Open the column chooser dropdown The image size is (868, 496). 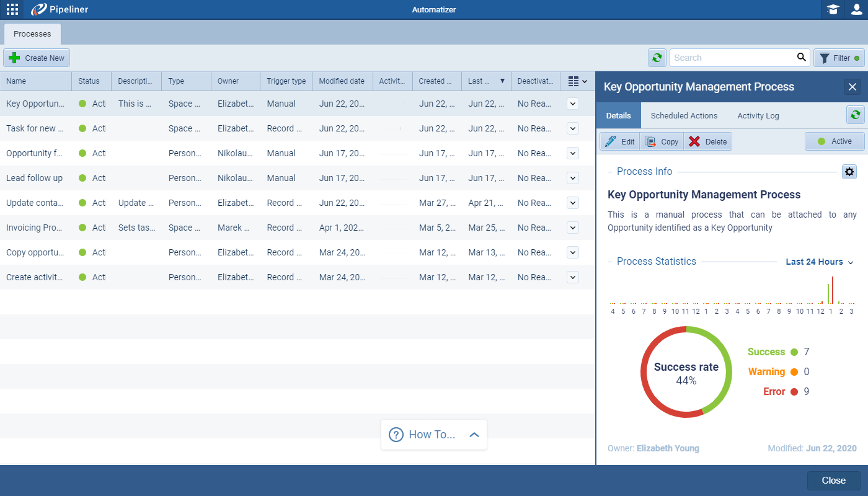[577, 81]
